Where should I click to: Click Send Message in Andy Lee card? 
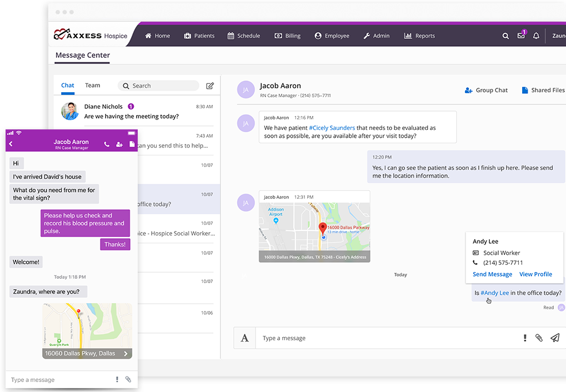coord(492,274)
